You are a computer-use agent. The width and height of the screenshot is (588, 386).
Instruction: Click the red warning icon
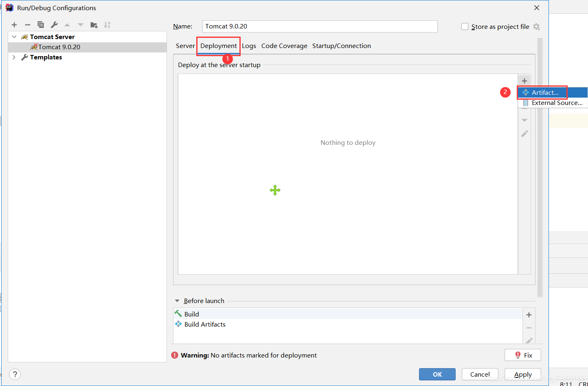[x=175, y=355]
